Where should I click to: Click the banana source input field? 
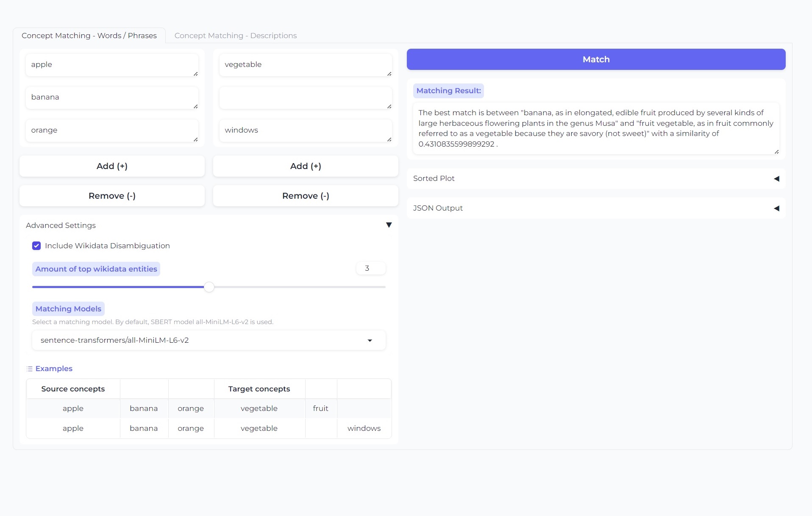click(111, 98)
